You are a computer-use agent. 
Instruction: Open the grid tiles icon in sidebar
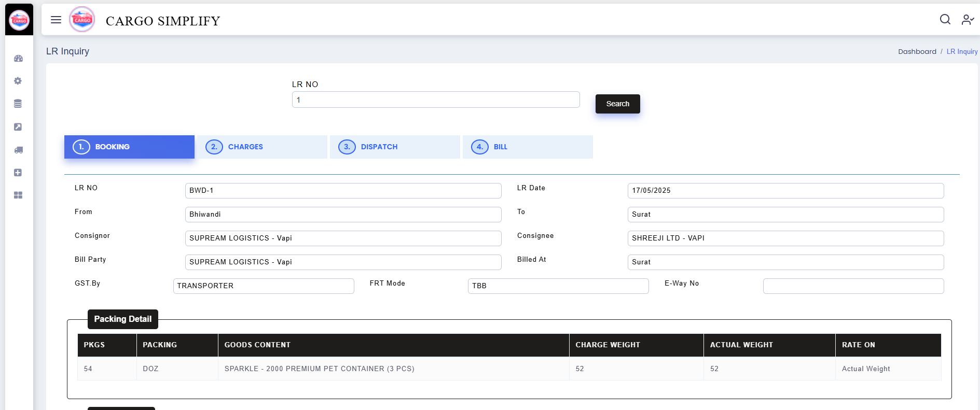point(18,195)
